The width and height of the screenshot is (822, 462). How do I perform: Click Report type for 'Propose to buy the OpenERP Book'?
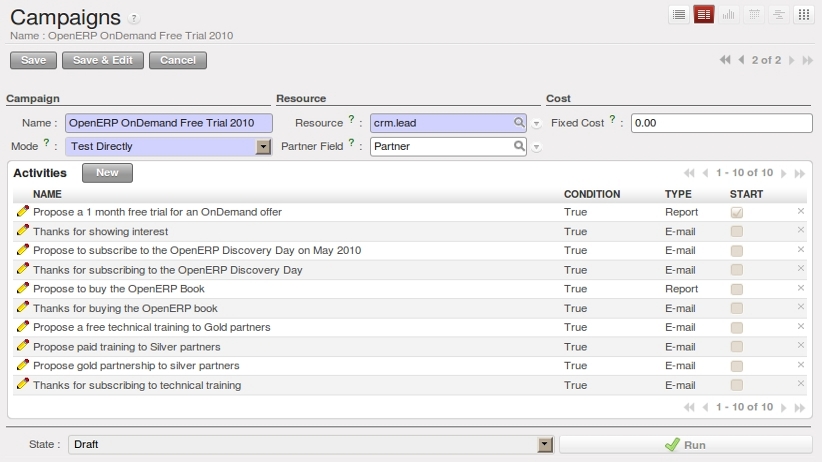pos(682,289)
